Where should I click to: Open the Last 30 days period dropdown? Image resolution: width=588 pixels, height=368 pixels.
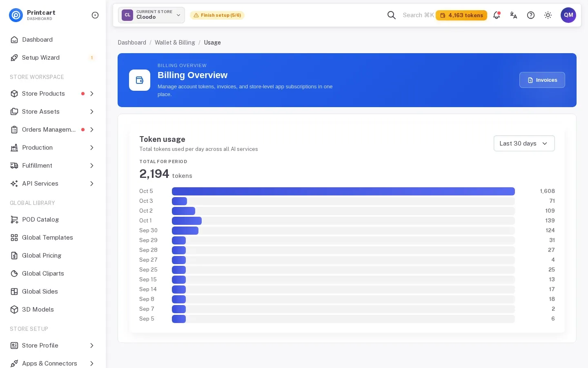point(524,144)
